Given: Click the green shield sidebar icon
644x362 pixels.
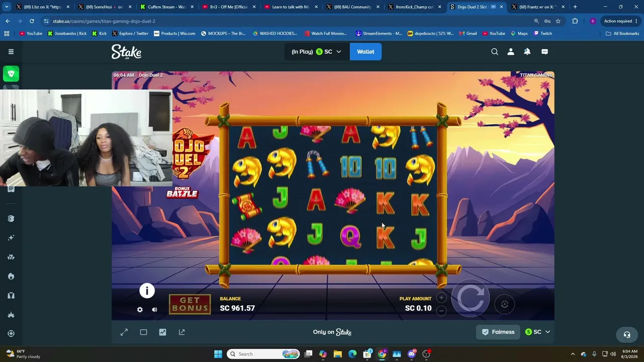Looking at the screenshot, I should pyautogui.click(x=11, y=74).
